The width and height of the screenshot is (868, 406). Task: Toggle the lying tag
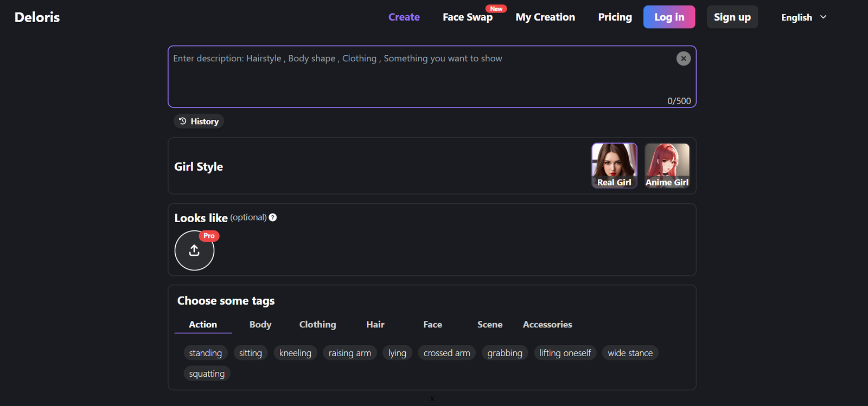pos(397,353)
